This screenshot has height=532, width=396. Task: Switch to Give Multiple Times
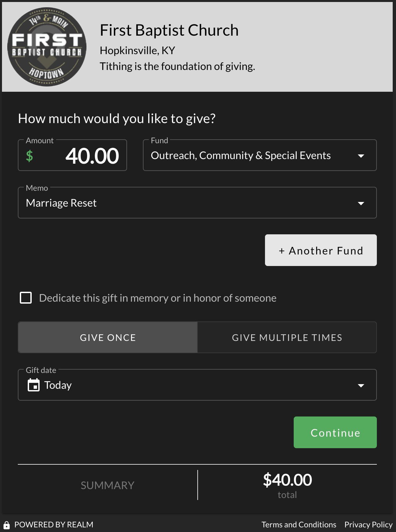pyautogui.click(x=287, y=338)
